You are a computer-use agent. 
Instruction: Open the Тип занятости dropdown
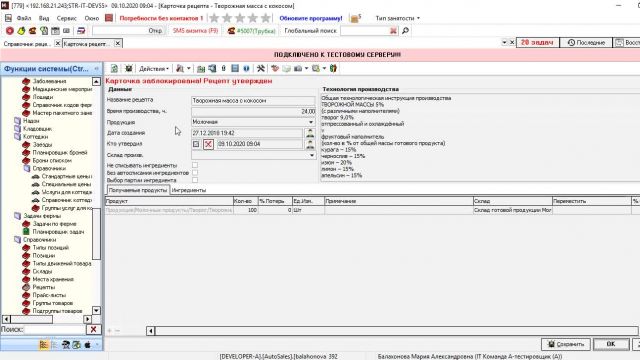[x=397, y=18]
